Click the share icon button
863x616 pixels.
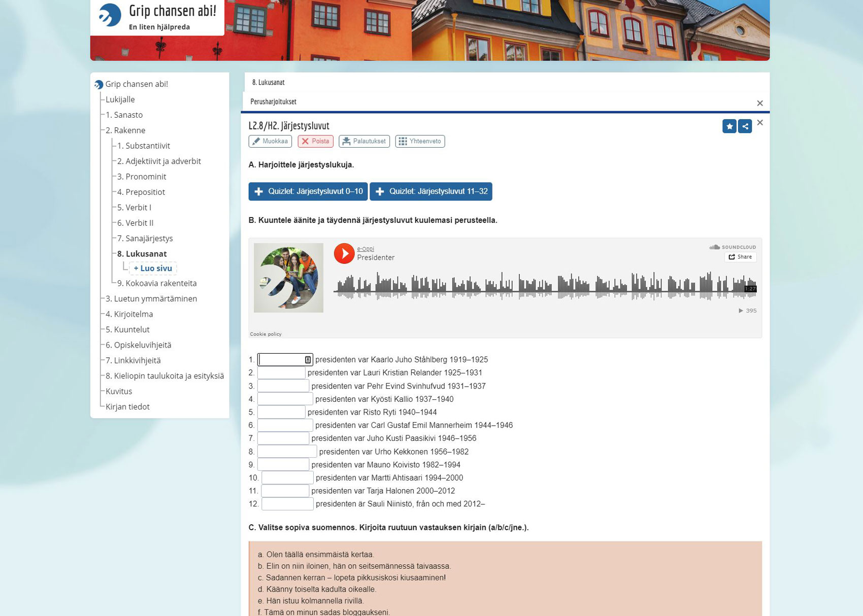coord(745,126)
